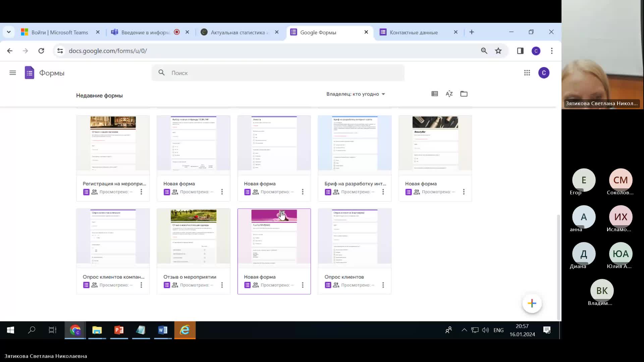The height and width of the screenshot is (362, 644).
Task: Bookmark this page with star icon
Action: coord(498,51)
